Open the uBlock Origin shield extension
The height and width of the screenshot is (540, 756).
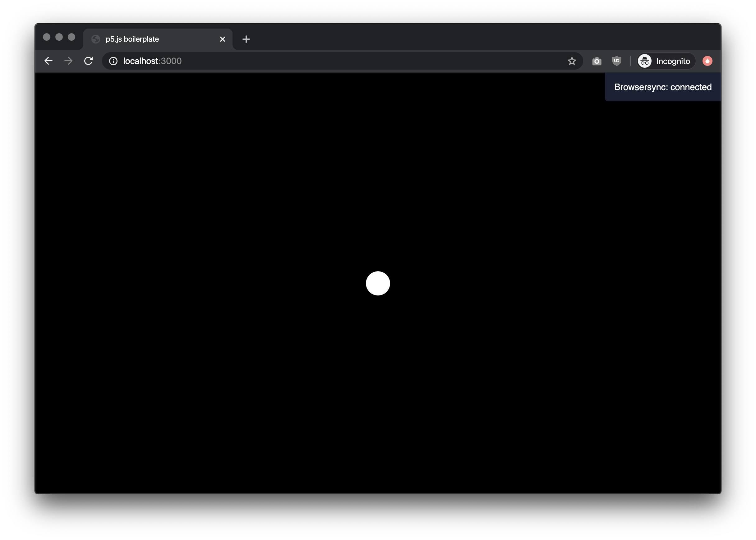pos(617,61)
